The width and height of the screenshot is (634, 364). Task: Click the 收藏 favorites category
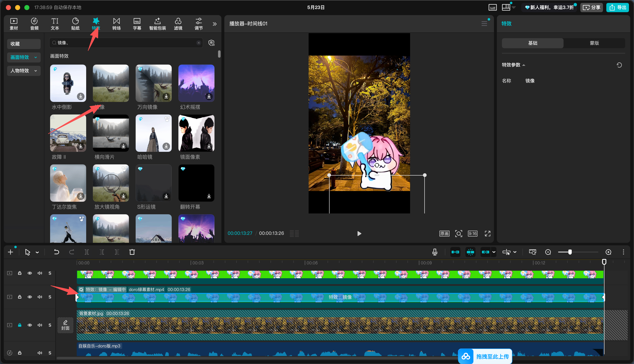coord(24,44)
